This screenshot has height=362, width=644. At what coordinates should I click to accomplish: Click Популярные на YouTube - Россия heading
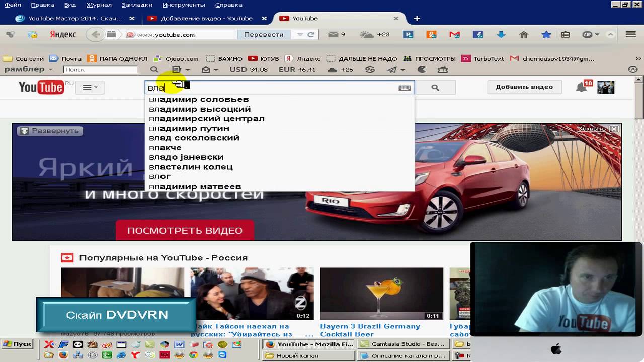click(x=163, y=258)
